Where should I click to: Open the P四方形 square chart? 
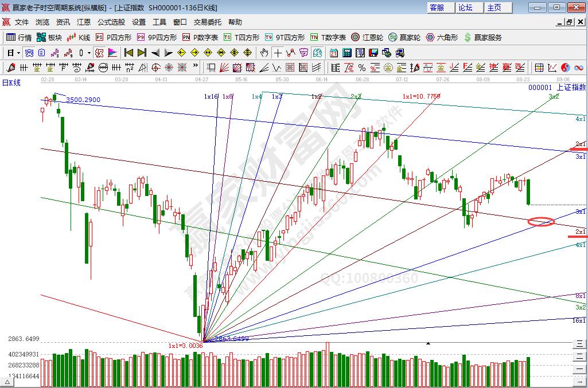114,37
